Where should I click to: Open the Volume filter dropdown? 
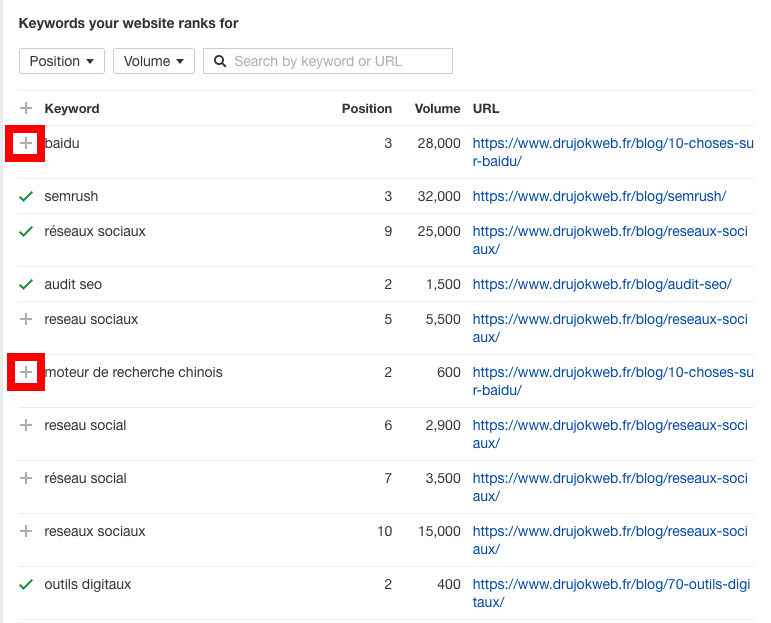tap(154, 61)
